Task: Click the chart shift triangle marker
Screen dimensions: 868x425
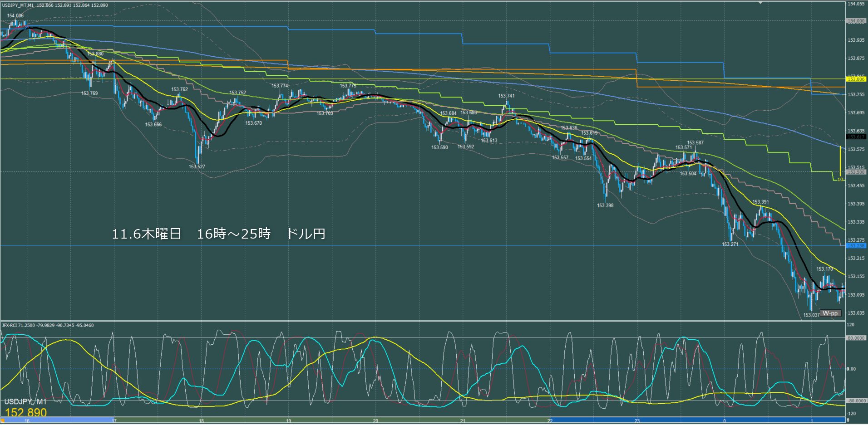Action: (x=761, y=3)
